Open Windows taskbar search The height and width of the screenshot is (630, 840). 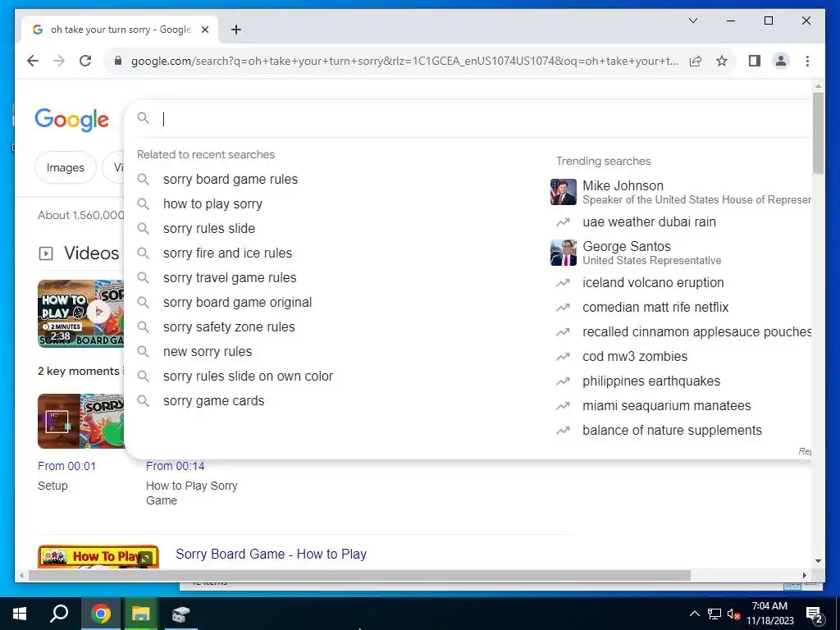click(x=59, y=614)
